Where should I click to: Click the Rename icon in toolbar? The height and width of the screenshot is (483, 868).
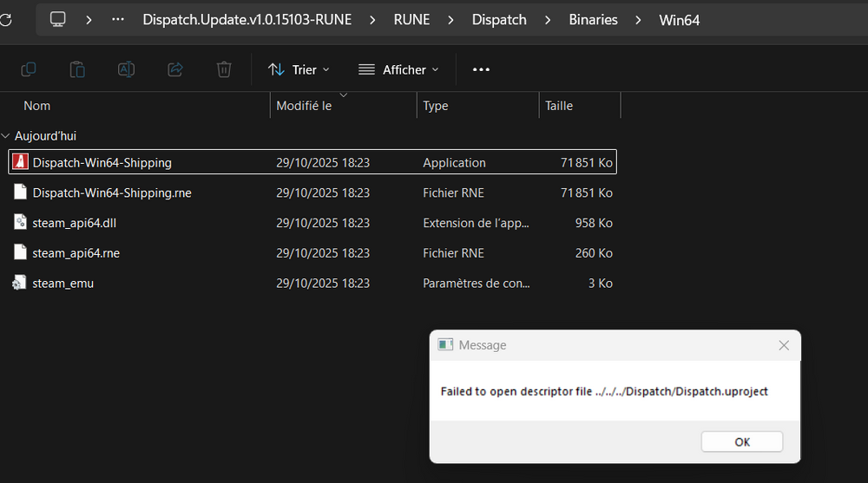[126, 69]
